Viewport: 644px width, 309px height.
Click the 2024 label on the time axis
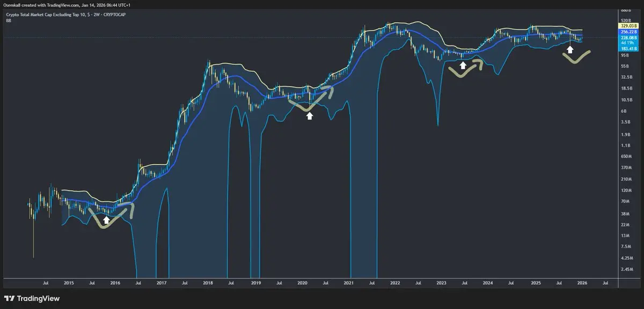pos(488,282)
